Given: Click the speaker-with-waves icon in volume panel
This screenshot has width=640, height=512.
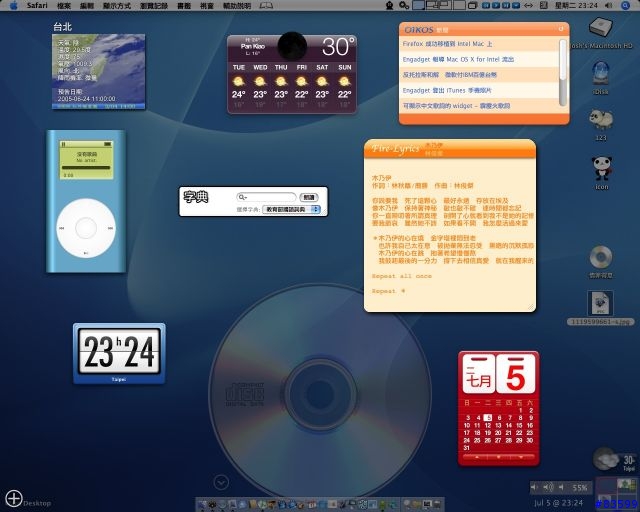Looking at the screenshot, I should (x=548, y=487).
